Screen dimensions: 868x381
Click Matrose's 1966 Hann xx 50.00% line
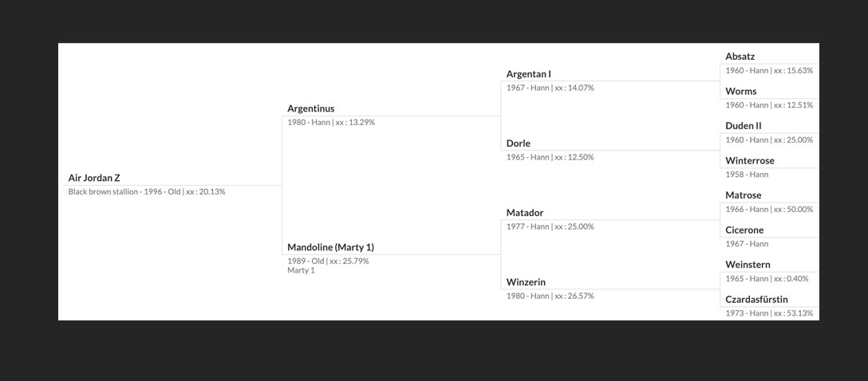point(769,209)
